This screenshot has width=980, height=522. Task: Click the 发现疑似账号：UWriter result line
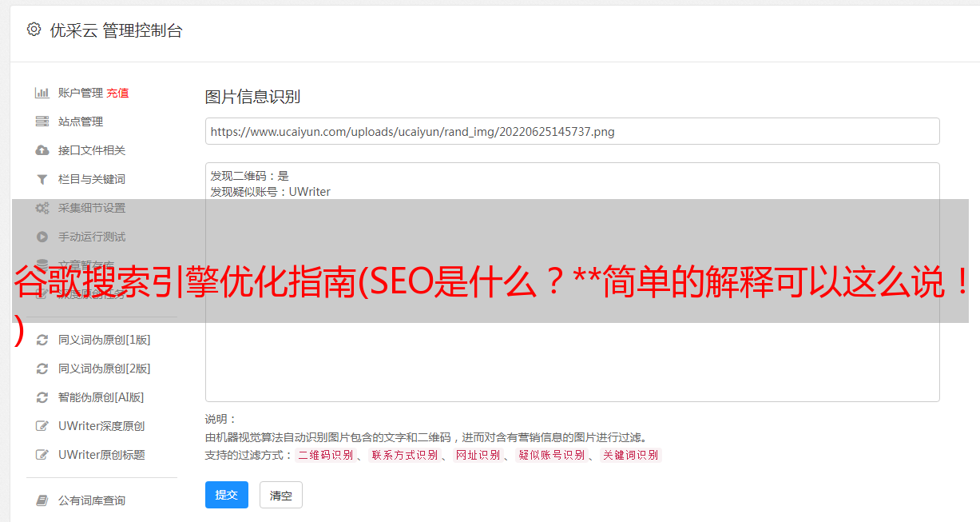[271, 192]
